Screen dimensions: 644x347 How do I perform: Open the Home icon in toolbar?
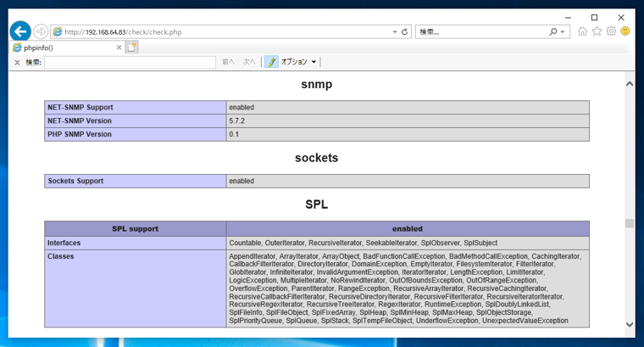pos(582,31)
